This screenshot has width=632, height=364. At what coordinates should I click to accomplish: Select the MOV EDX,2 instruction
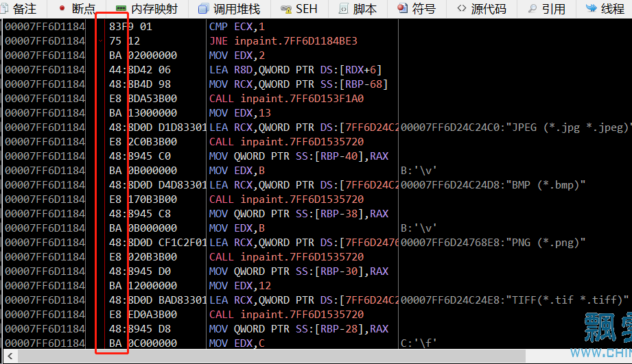tap(237, 56)
